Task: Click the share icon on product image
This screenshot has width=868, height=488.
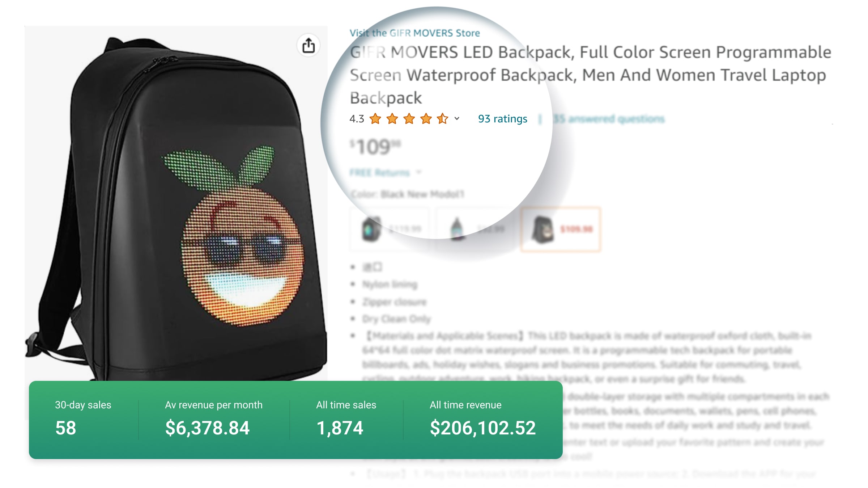Action: [x=309, y=46]
